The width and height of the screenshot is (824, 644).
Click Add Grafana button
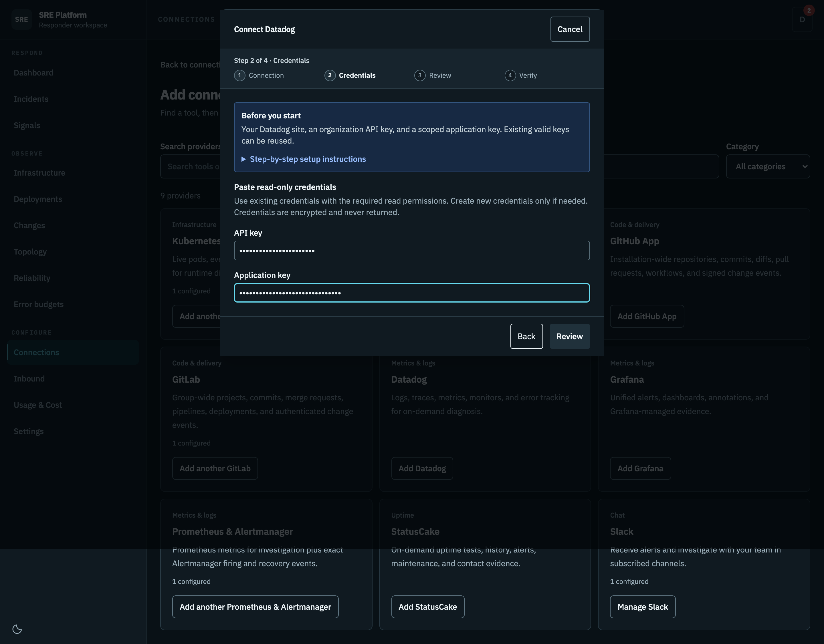tap(640, 468)
